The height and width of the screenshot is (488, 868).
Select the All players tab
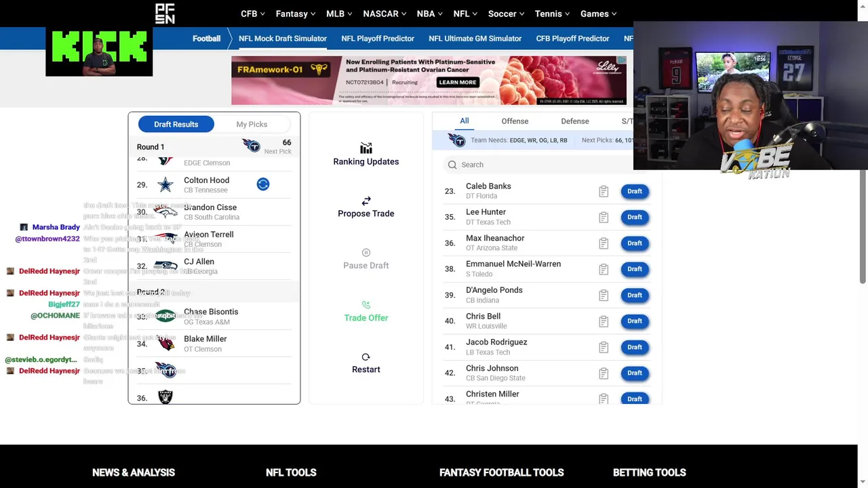465,121
